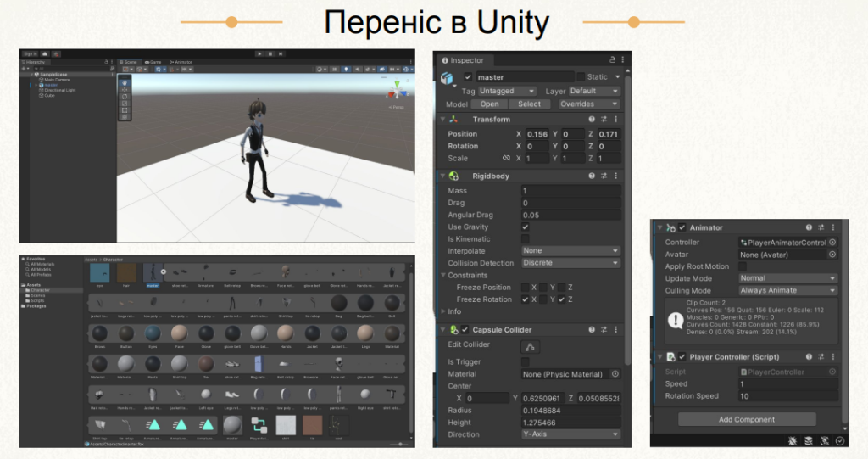Screen dimensions: 868x459
Task: Open Player Controller script context menu
Action: click(832, 357)
